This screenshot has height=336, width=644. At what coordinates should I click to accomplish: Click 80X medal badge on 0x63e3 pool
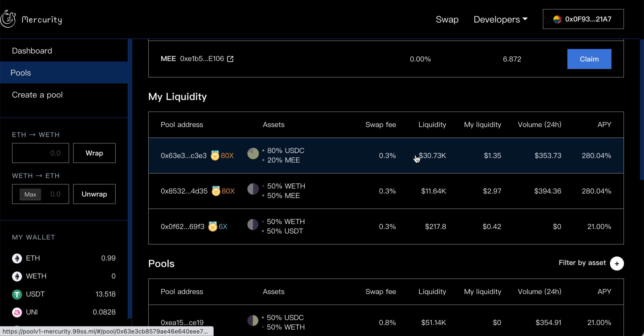(x=215, y=155)
